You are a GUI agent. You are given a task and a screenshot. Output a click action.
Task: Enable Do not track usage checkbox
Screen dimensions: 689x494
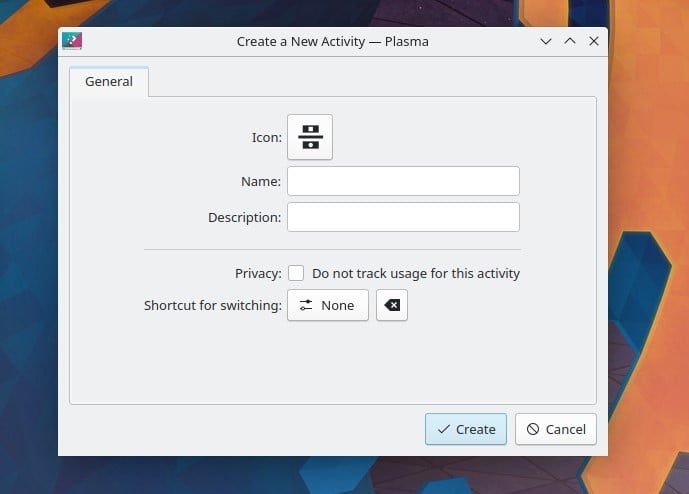tap(296, 273)
